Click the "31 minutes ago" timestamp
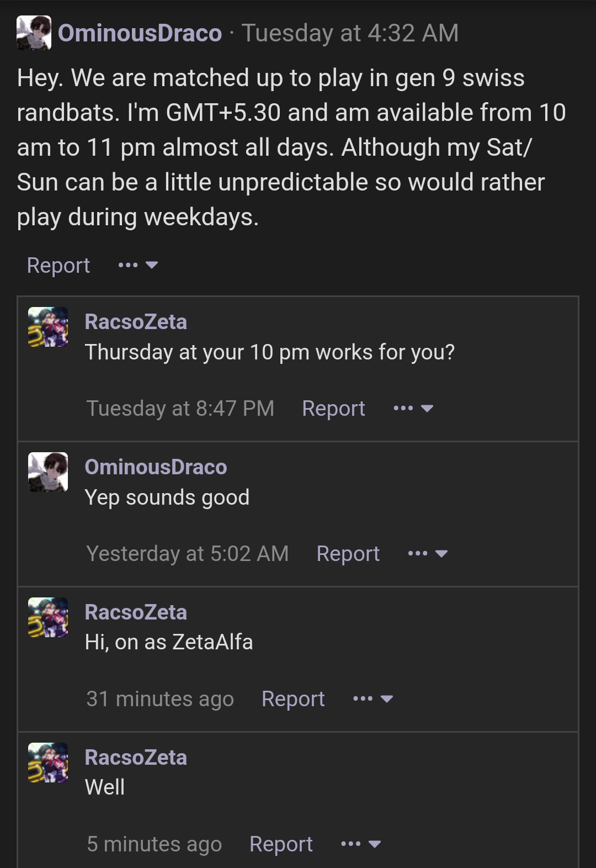 pyautogui.click(x=160, y=699)
